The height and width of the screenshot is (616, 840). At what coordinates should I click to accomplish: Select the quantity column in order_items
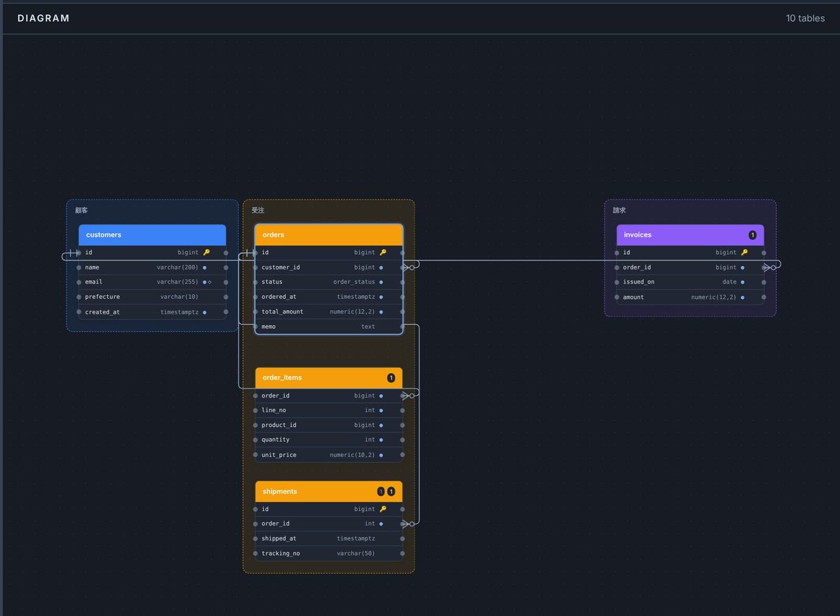pos(329,440)
